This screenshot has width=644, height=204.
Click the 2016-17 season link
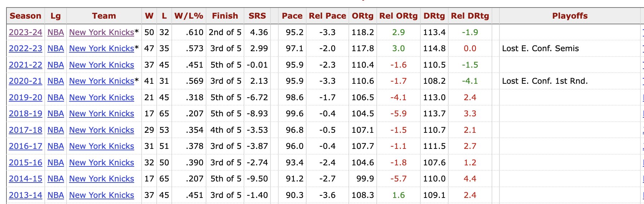coord(25,146)
